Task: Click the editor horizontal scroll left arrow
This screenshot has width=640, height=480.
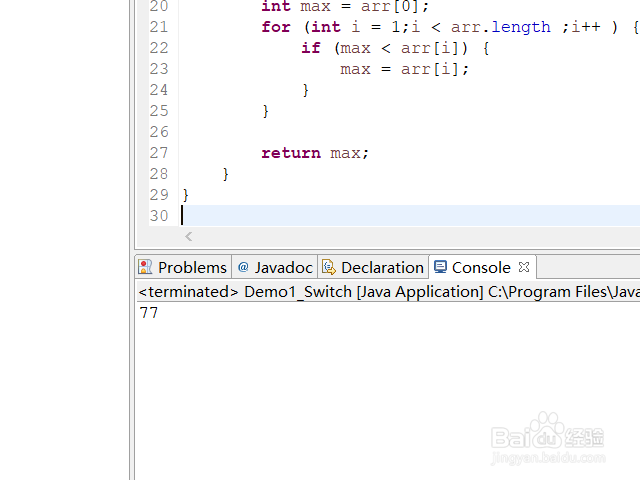Action: tap(188, 236)
